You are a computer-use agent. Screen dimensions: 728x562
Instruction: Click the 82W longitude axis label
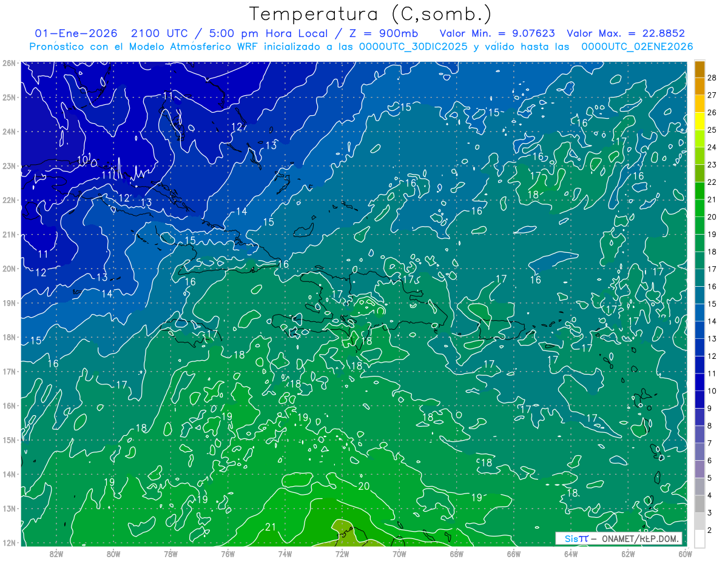pyautogui.click(x=56, y=554)
